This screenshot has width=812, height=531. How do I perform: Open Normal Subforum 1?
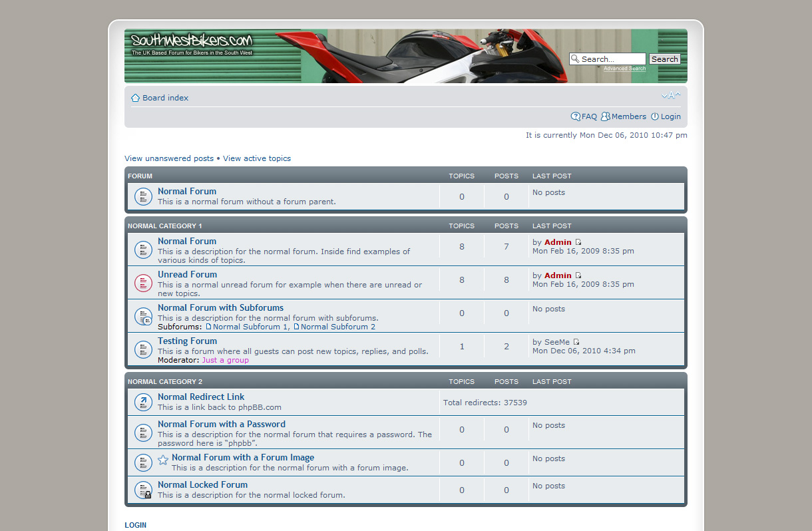tap(250, 327)
